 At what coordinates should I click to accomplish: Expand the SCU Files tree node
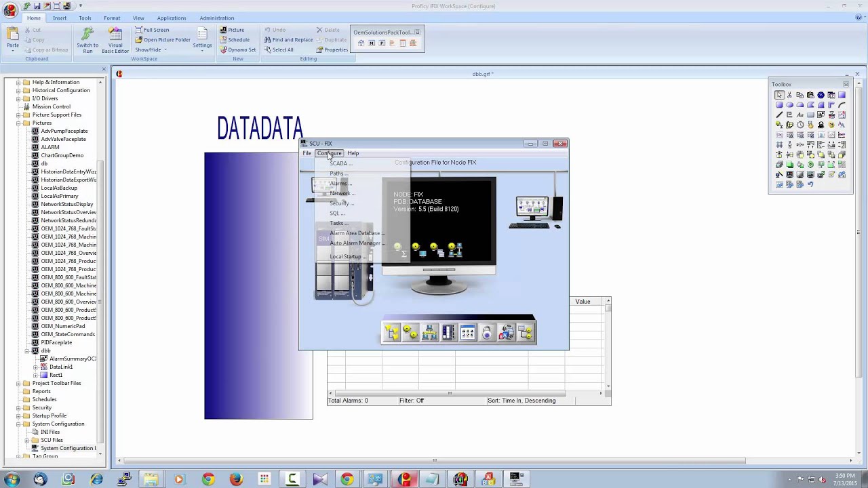pos(27,440)
